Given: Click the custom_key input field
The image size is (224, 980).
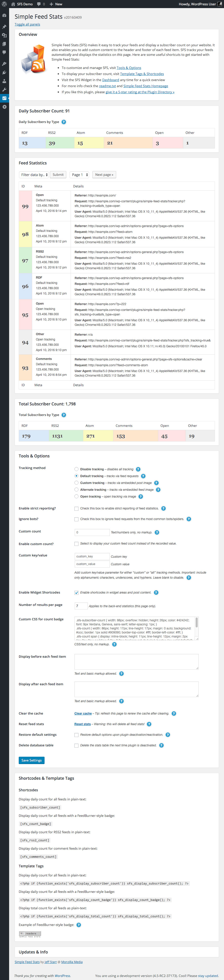Looking at the screenshot, I should [92, 556].
